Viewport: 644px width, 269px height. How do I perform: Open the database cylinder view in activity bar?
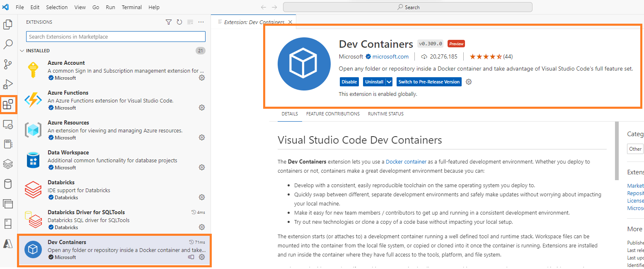(8, 184)
